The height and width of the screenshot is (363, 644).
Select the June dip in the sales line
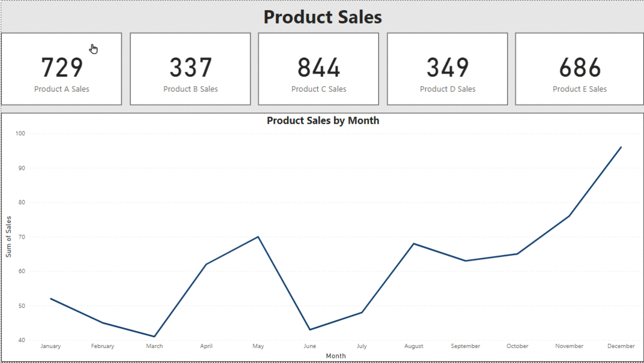click(x=309, y=329)
